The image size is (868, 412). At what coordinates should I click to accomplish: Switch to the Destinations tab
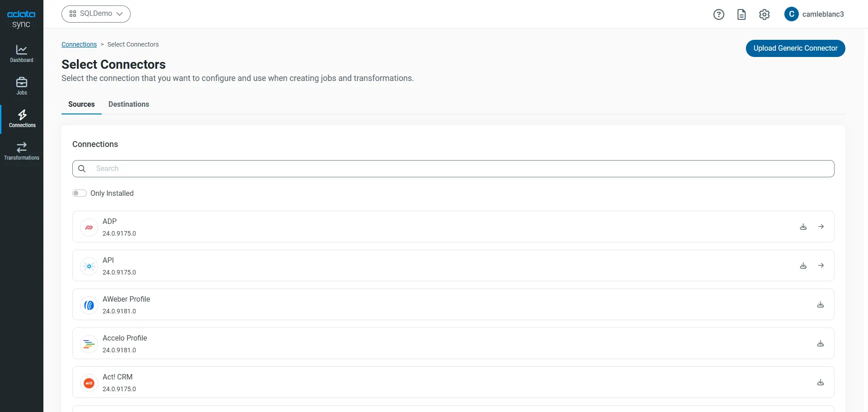pos(129,104)
